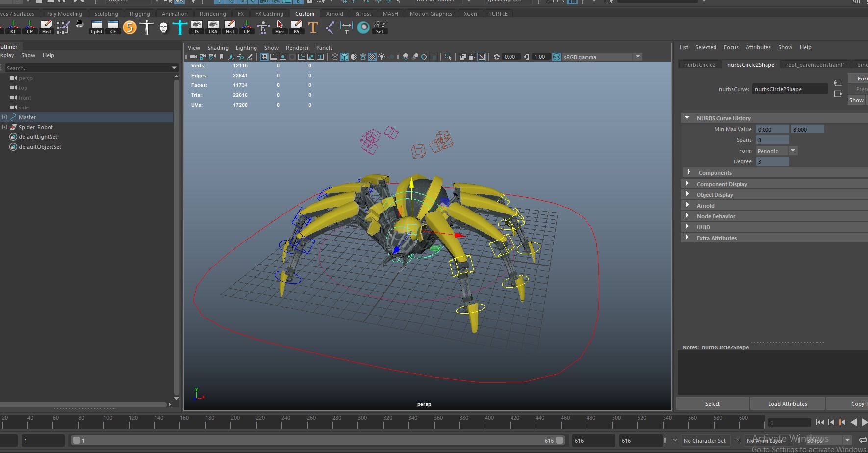Collapse the NURBS Curve History section

(687, 118)
